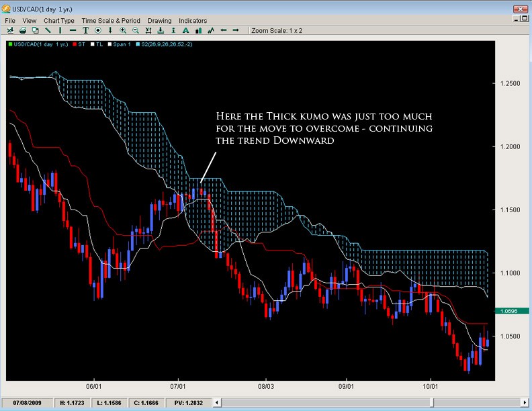Click the PV: 1.2832 status field
This screenshot has height=411, width=532.
coord(189,403)
